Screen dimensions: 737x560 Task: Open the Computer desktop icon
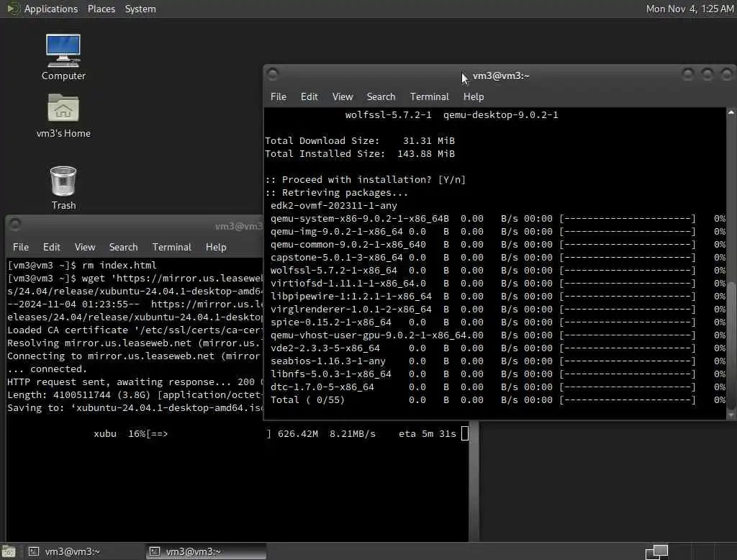[63, 57]
